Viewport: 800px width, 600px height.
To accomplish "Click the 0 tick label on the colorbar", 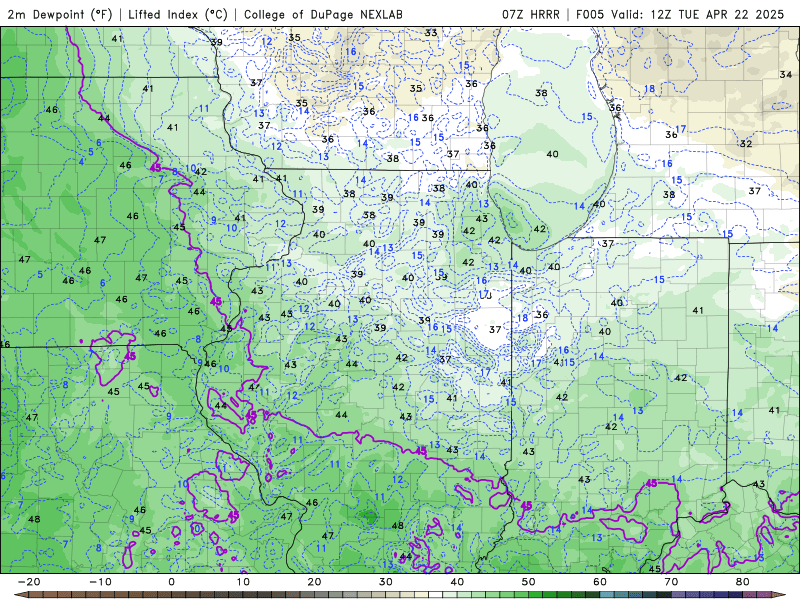I will tap(171, 582).
